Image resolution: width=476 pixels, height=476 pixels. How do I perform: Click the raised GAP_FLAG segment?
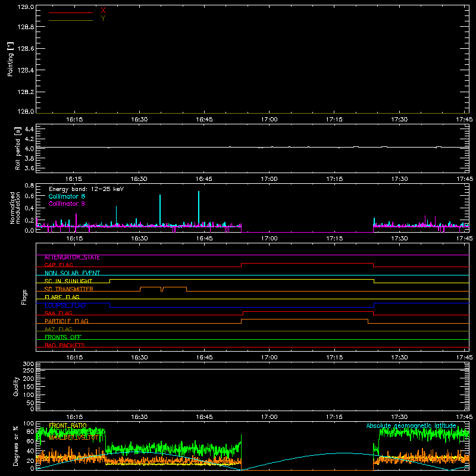coord(307,263)
